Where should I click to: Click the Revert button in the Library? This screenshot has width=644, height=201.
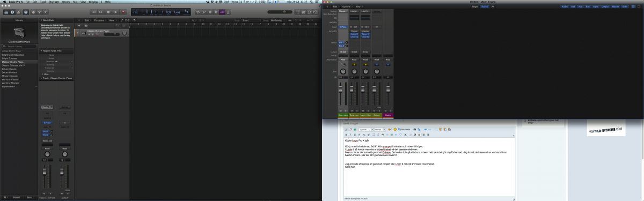tap(17, 197)
